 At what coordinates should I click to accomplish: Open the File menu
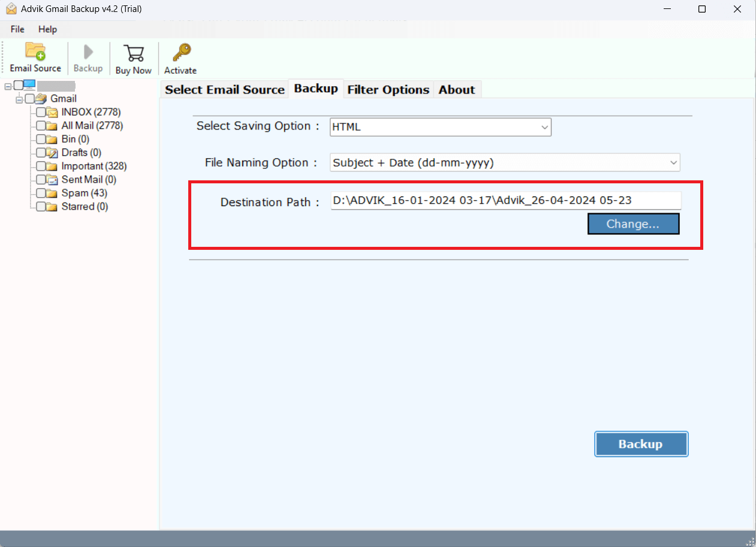17,29
